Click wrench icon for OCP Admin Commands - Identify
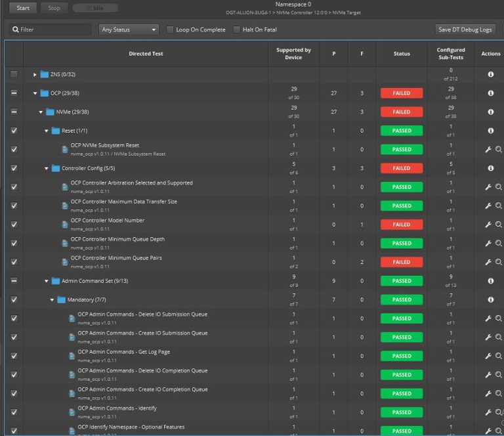This screenshot has width=504, height=436. 488,412
